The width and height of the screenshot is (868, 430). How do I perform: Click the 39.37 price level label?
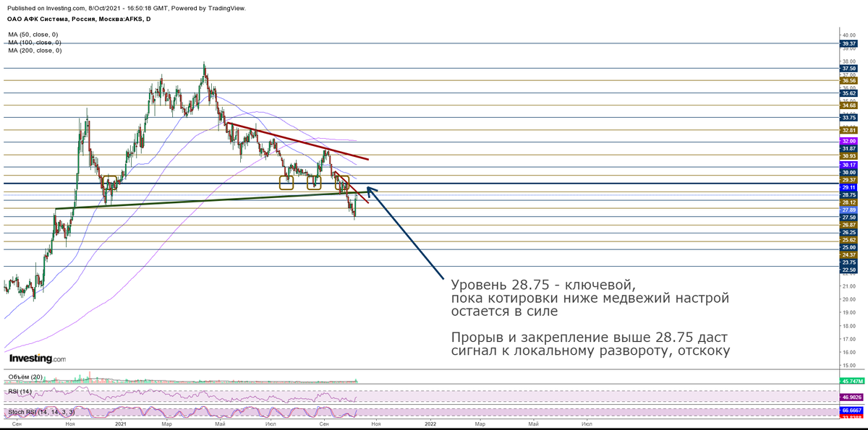[849, 43]
